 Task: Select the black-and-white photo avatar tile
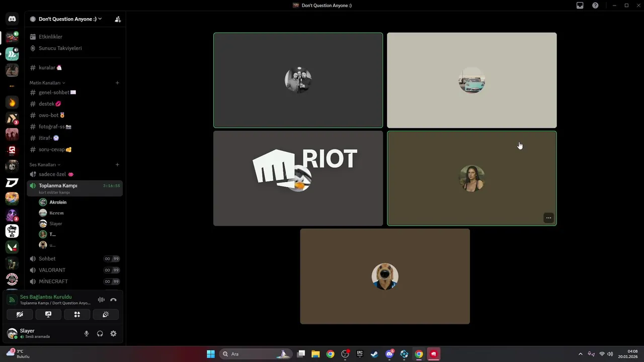click(298, 80)
